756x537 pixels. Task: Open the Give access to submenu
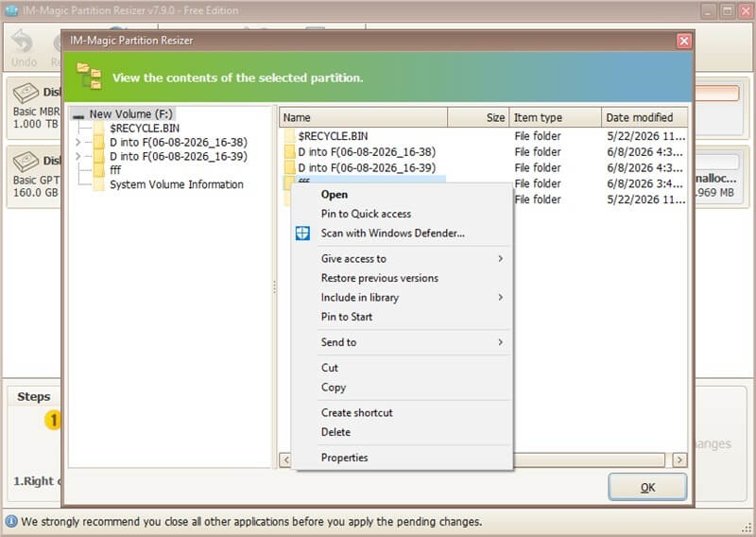[x=403, y=259]
